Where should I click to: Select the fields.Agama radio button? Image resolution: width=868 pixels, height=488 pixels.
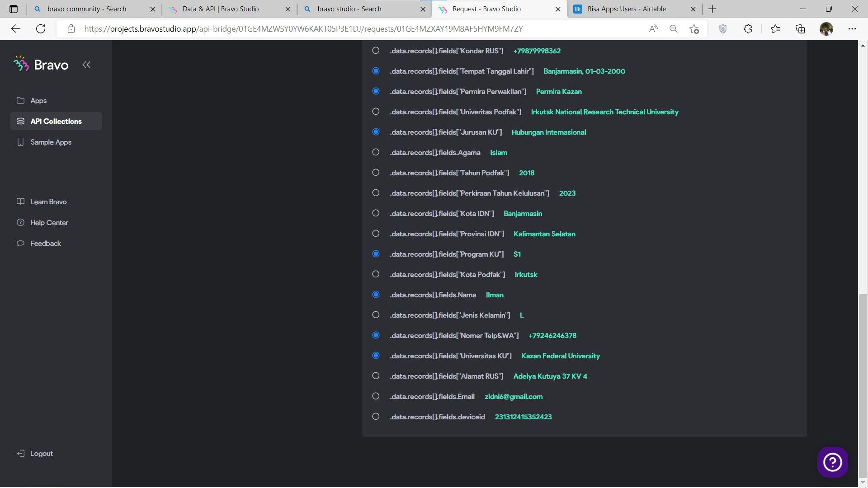(376, 152)
